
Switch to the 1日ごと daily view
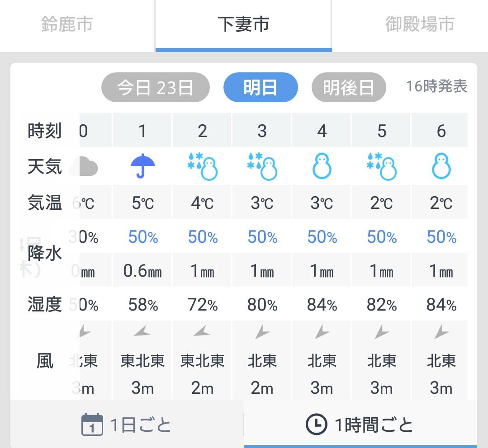127,424
